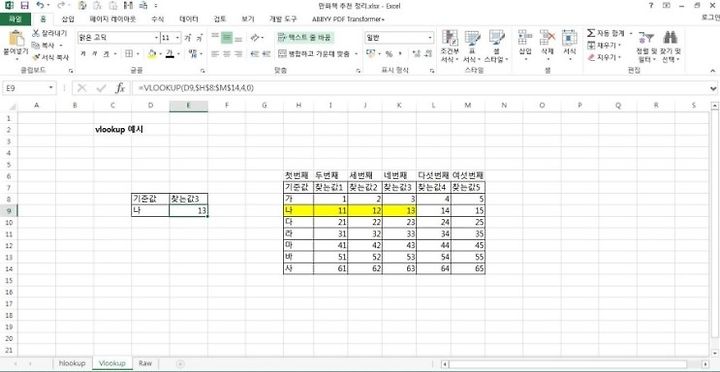Viewport: 720px width, 372px height.
Task: Open Clear (지우기) dropdown
Action: [605, 57]
